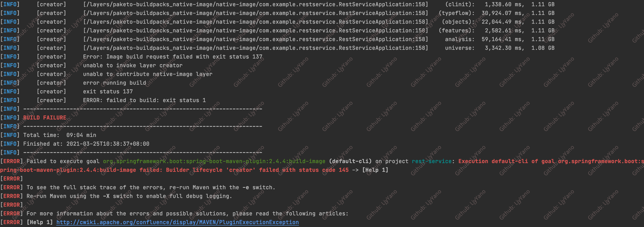Click 'For more information about the errors' line
The height and width of the screenshot is (227, 644).
(188, 214)
